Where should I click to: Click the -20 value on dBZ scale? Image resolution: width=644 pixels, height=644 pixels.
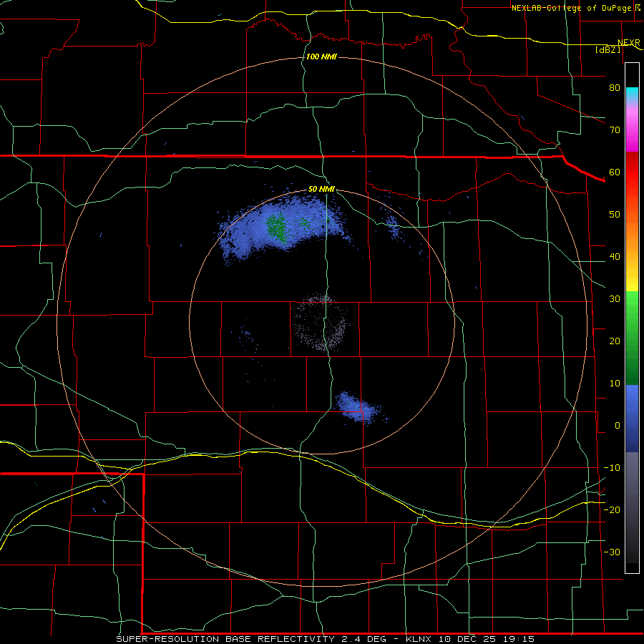612,509
